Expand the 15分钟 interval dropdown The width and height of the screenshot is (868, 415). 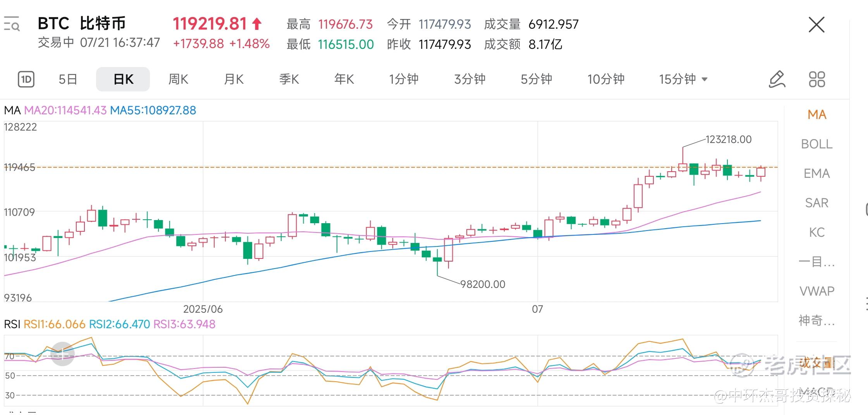click(684, 79)
